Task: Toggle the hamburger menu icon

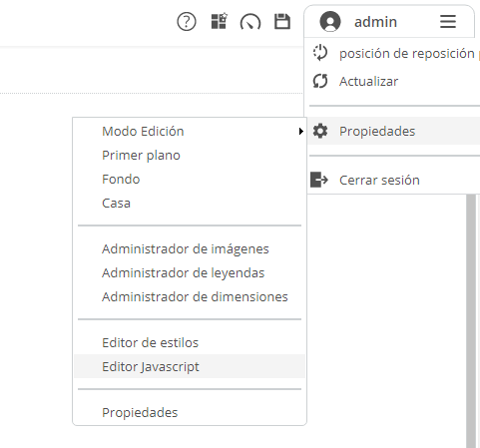Action: click(448, 22)
